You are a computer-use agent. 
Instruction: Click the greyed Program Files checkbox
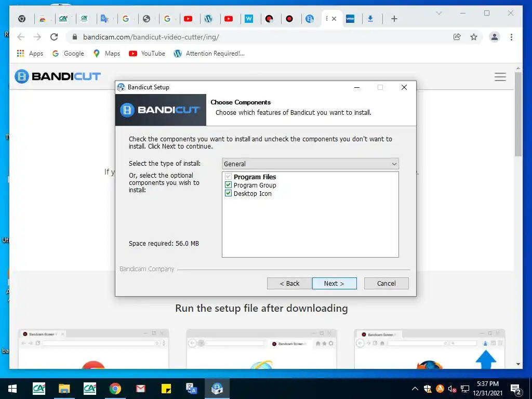click(x=229, y=177)
